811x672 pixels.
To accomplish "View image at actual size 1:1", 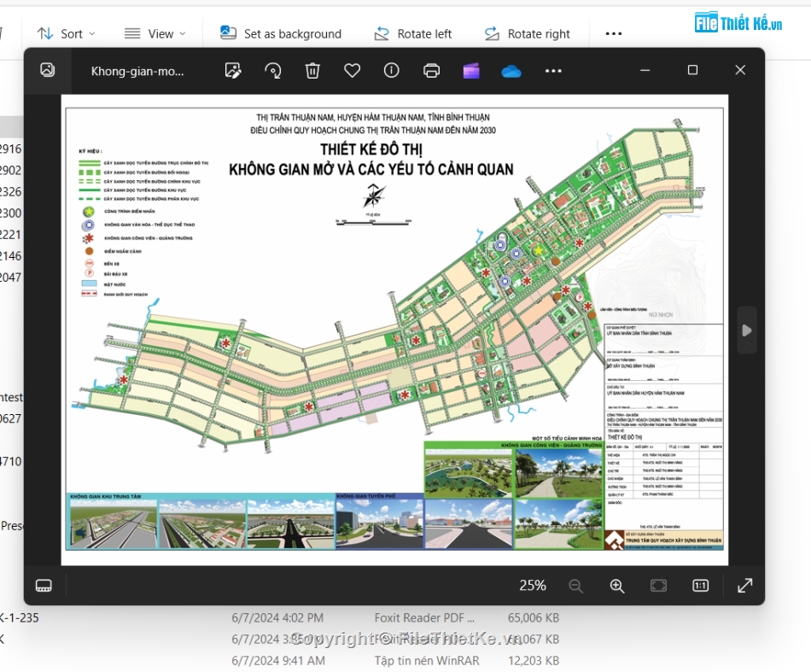I will (700, 586).
